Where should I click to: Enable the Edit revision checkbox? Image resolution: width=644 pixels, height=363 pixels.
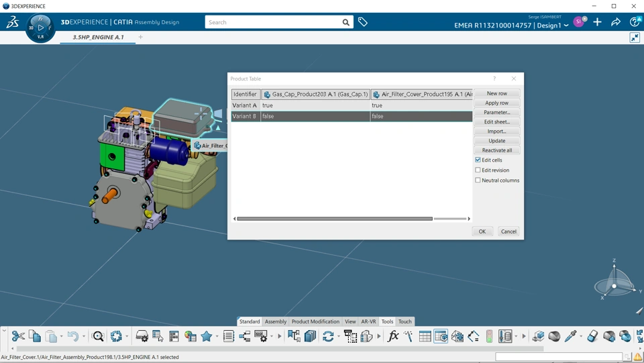click(478, 170)
